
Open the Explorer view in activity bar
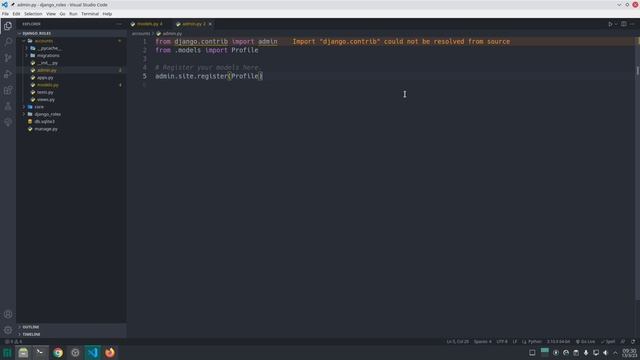click(8, 26)
